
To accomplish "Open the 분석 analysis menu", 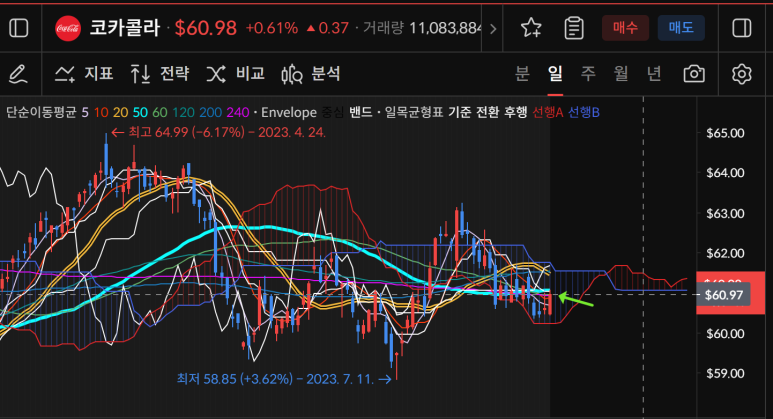I will (x=311, y=74).
